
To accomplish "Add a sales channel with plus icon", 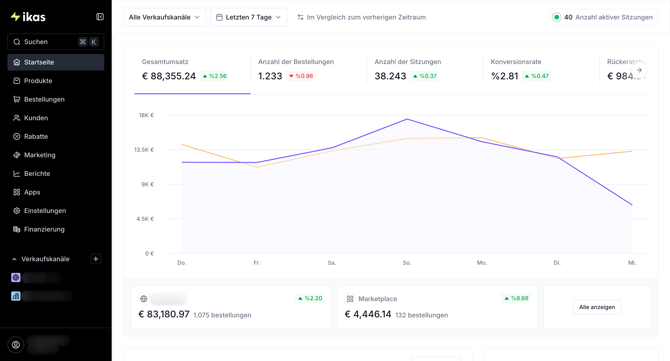I will 96,258.
